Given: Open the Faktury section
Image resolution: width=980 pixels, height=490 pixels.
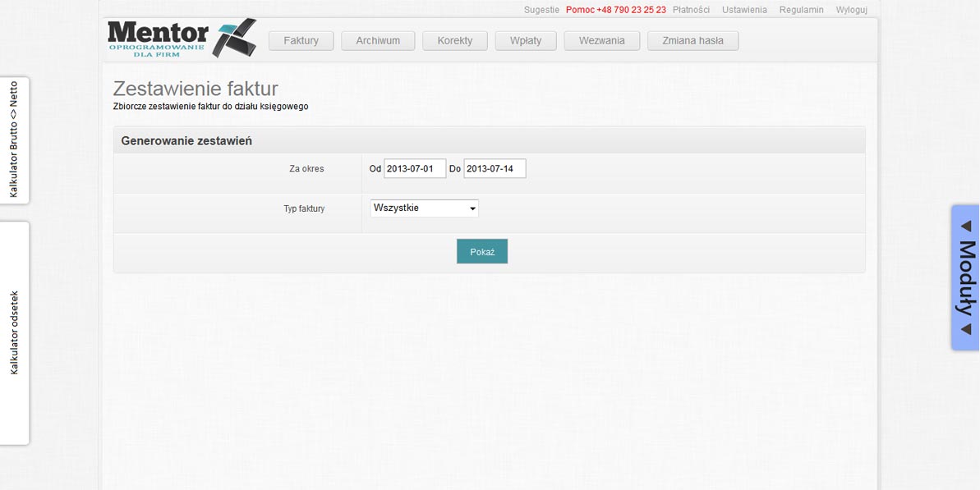Looking at the screenshot, I should coord(301,41).
